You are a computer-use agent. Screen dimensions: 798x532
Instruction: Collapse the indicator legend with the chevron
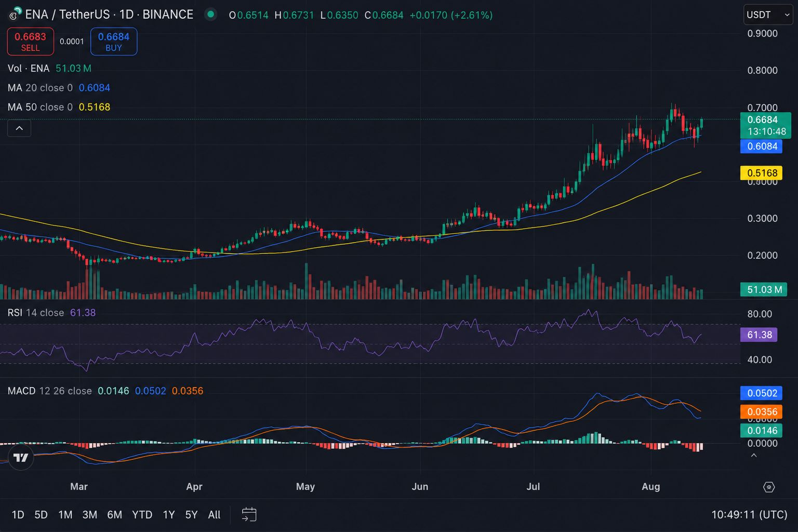point(19,128)
